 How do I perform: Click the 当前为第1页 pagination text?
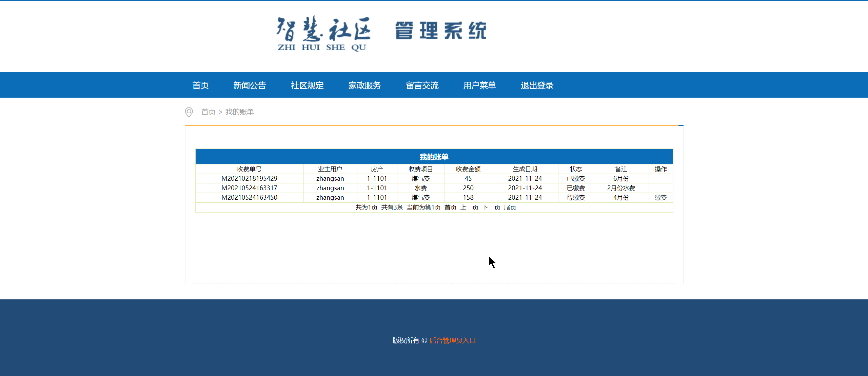pos(423,207)
